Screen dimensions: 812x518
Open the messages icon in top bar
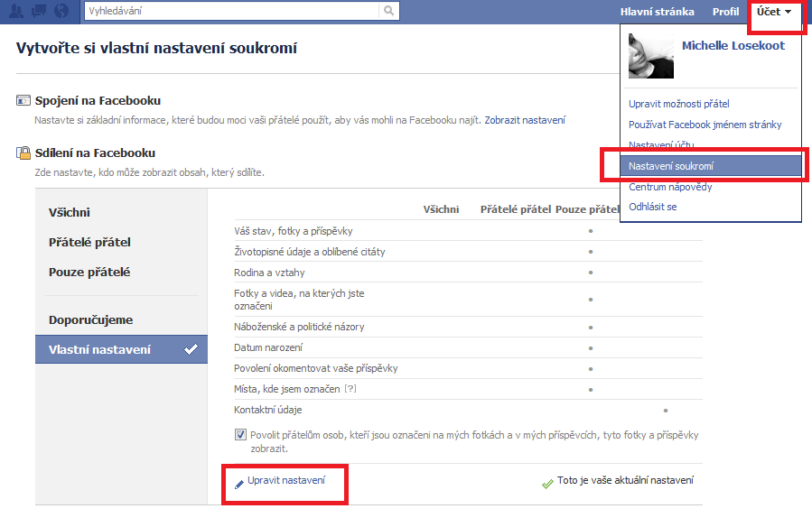[x=39, y=11]
